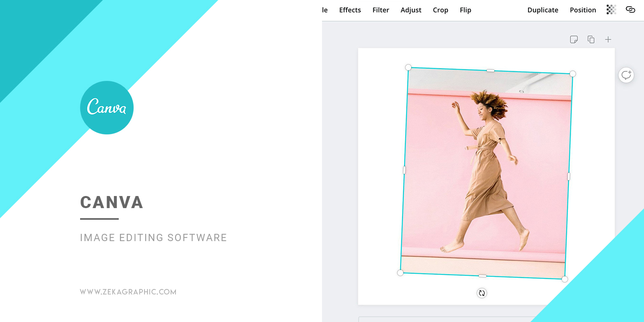644x322 pixels.
Task: Select the top-right corner resize handle
Action: point(573,74)
